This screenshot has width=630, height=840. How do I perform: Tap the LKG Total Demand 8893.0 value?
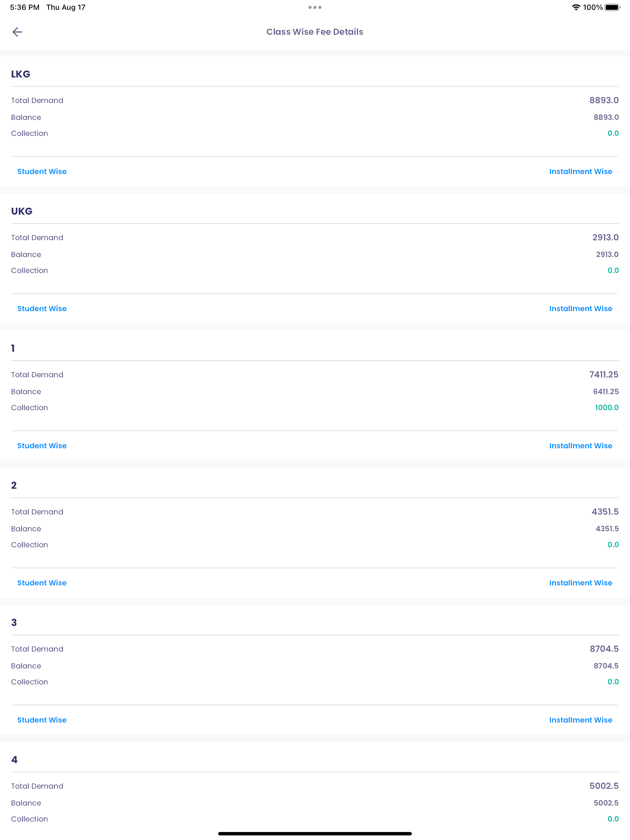coord(604,100)
